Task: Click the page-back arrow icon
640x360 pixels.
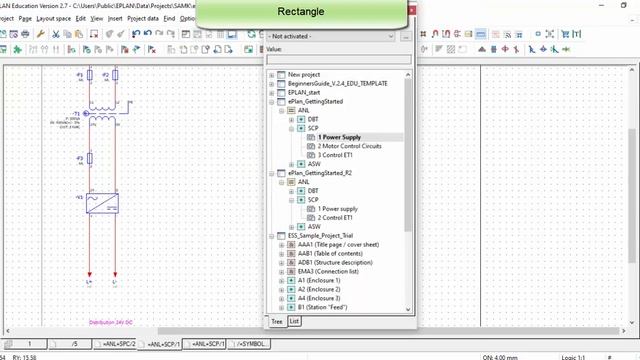Action: [217, 50]
